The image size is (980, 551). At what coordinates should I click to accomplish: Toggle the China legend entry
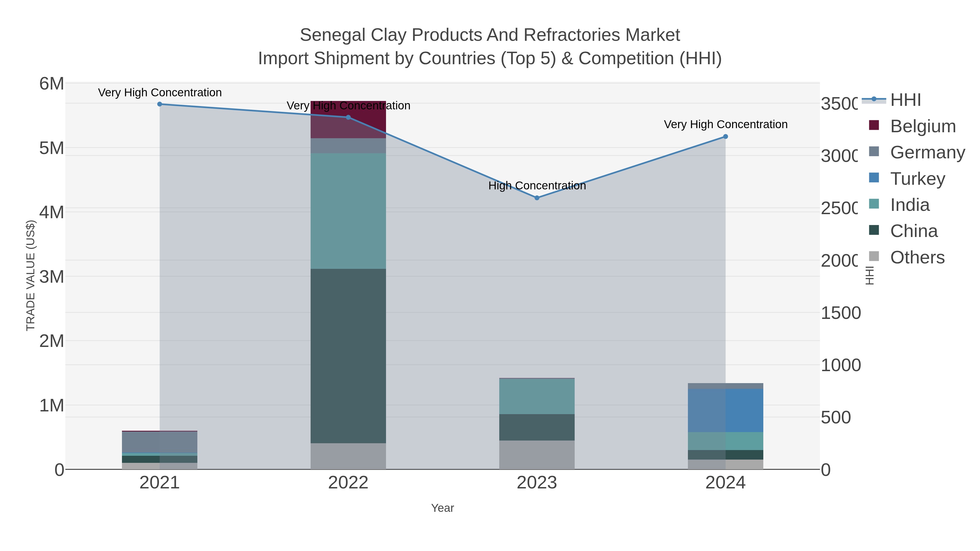[904, 231]
